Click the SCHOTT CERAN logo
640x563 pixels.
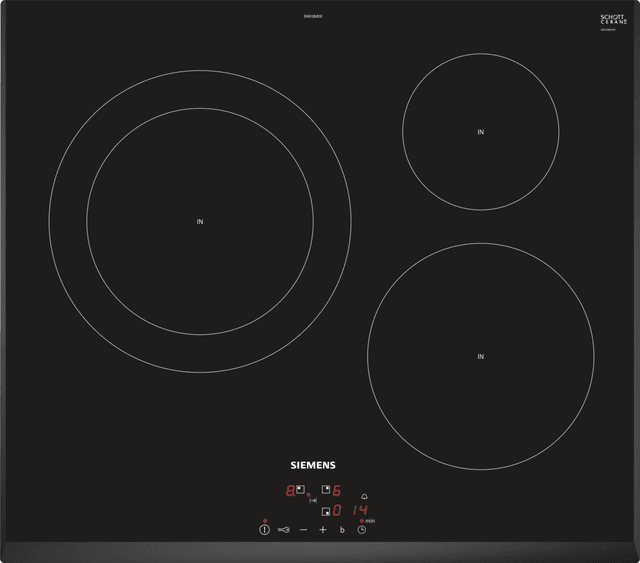click(613, 19)
